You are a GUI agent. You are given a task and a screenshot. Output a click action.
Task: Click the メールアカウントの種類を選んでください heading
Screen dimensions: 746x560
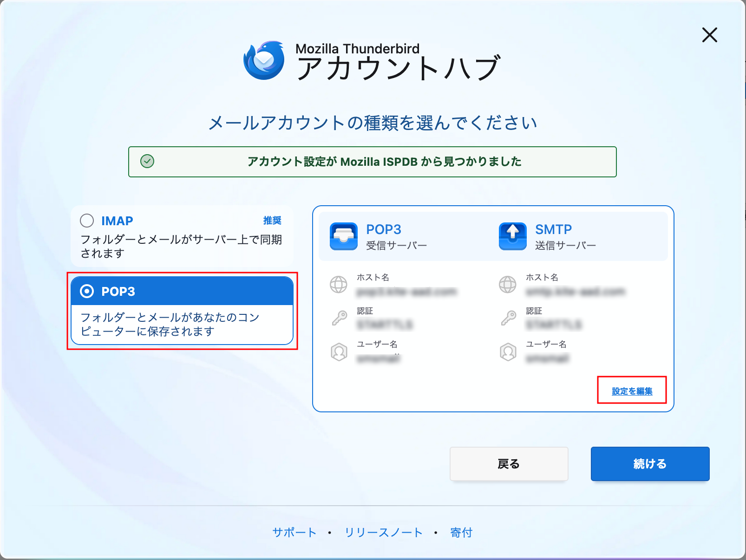[x=373, y=123]
